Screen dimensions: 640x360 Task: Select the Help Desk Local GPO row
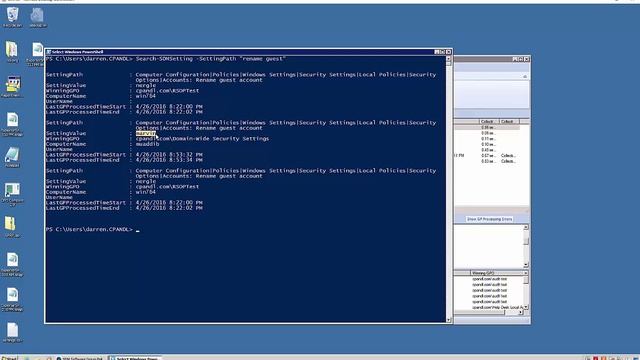pos(497,307)
